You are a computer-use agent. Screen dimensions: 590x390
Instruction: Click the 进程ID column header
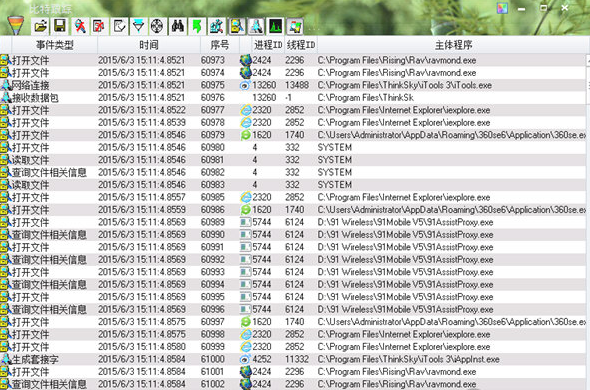pos(268,45)
